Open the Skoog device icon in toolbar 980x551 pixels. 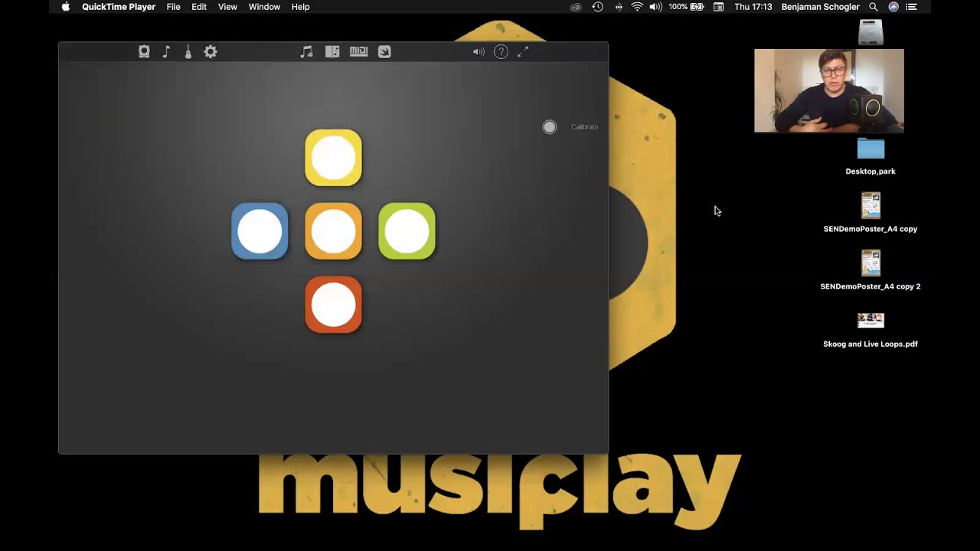click(x=144, y=51)
